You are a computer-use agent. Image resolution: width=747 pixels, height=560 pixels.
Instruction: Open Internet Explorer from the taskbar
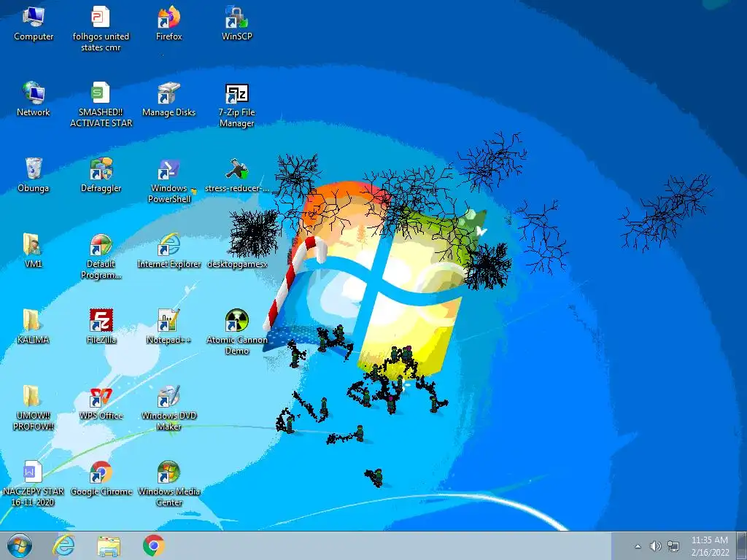[x=63, y=545]
